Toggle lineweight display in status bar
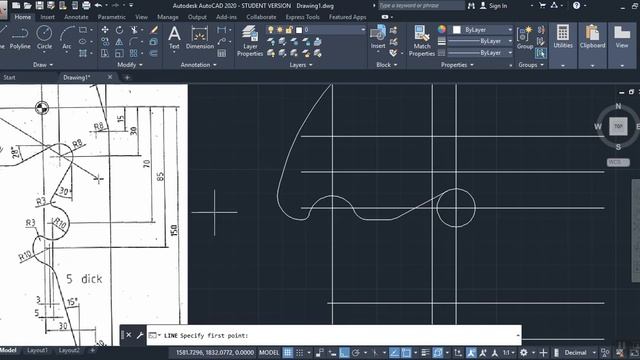The image size is (640, 360). coord(425,353)
